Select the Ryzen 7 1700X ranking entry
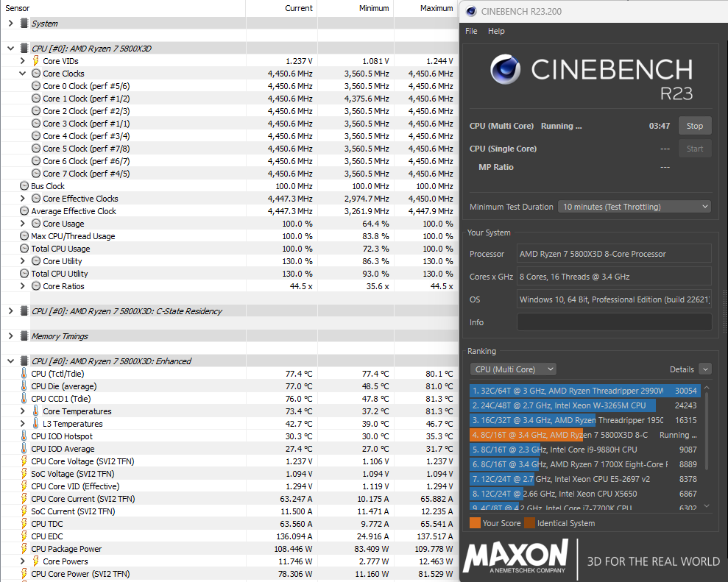The height and width of the screenshot is (582, 728). pos(584,464)
